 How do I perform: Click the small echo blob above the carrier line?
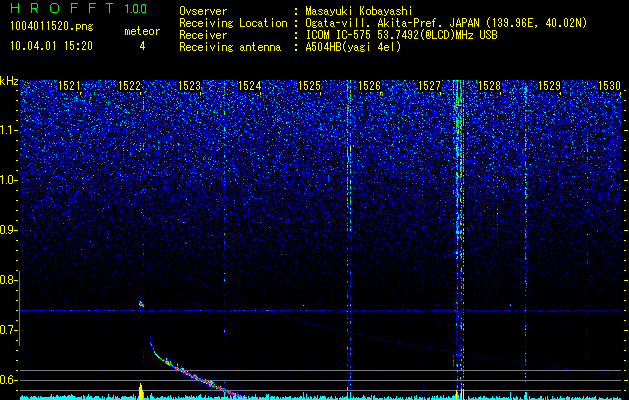(x=141, y=304)
